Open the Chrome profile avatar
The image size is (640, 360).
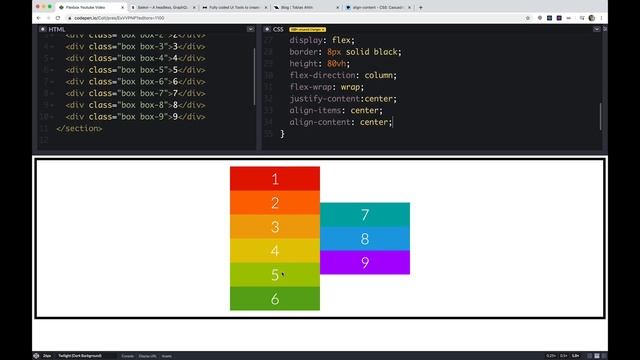[x=591, y=18]
